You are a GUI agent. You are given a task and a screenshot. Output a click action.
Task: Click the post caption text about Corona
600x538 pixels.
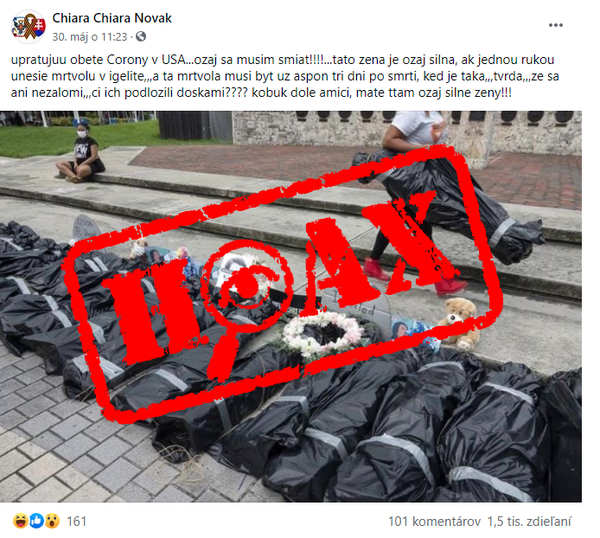click(285, 77)
